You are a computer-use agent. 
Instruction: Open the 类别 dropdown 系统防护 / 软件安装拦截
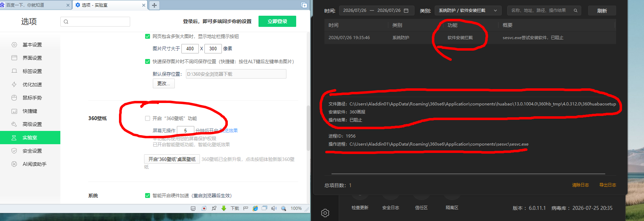tap(468, 10)
